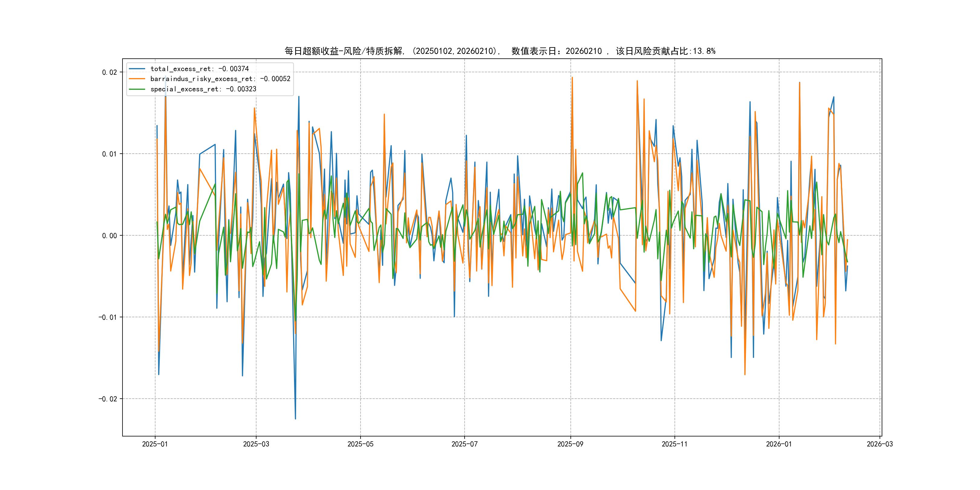Click the green special_excess_ret legend line
Screen dimensions: 980x490
coord(137,89)
